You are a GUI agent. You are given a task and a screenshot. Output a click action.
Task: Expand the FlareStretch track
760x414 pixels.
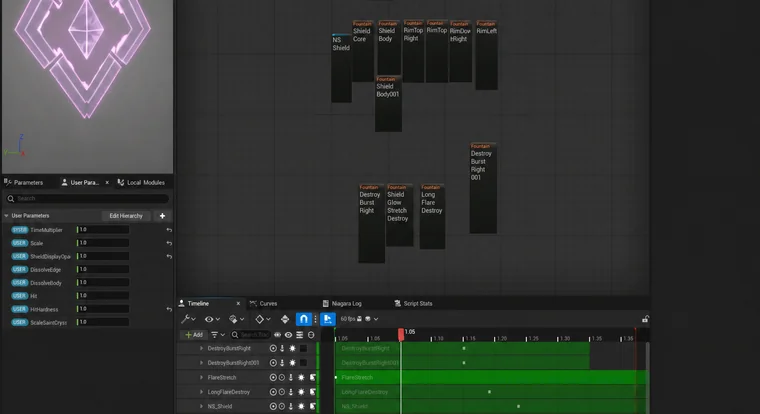(x=201, y=377)
